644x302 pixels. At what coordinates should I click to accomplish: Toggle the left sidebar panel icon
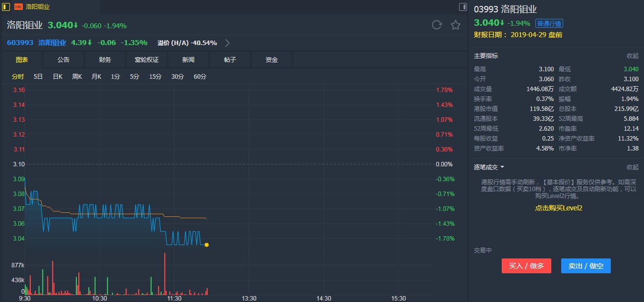6,7
